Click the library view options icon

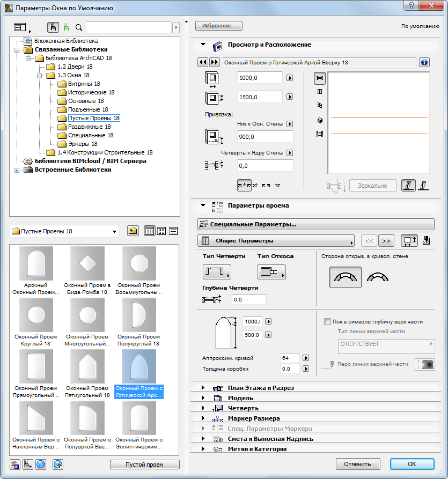pos(20,27)
